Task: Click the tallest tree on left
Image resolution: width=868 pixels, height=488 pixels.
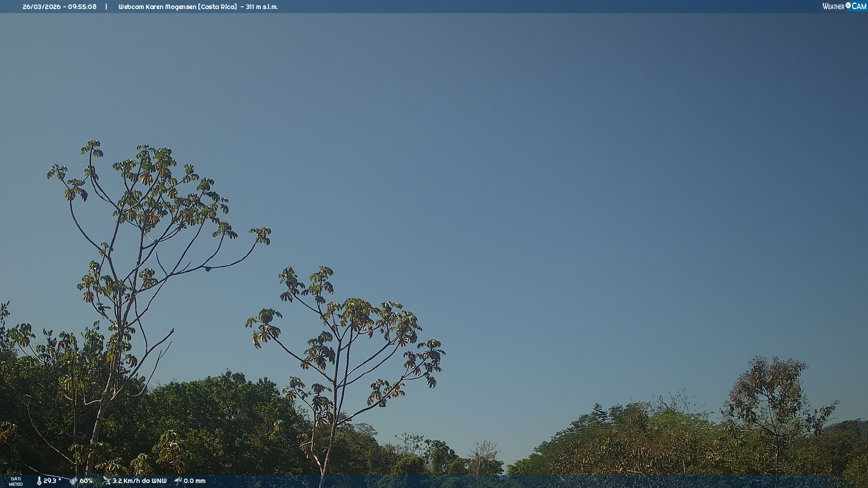Action: (x=149, y=199)
